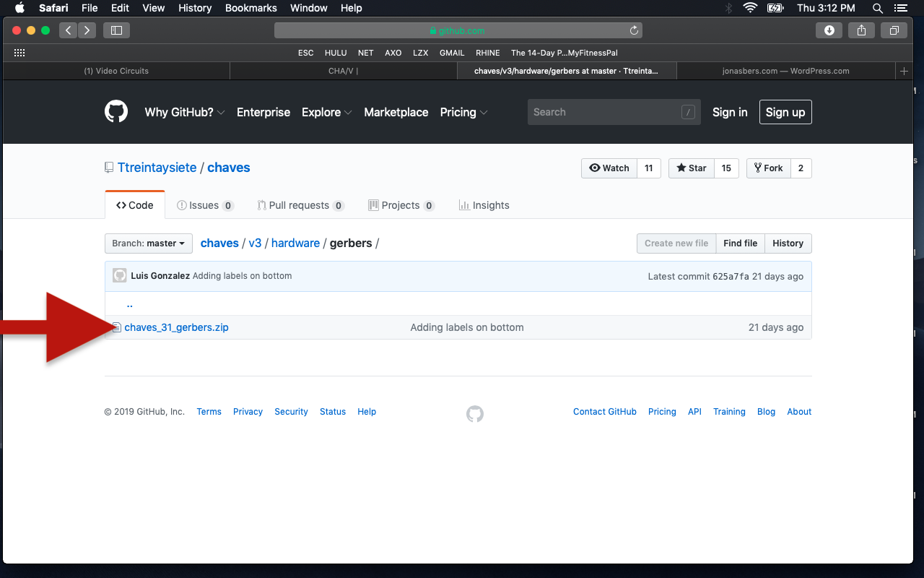Open the Bookmarks menu in menu bar

(250, 8)
